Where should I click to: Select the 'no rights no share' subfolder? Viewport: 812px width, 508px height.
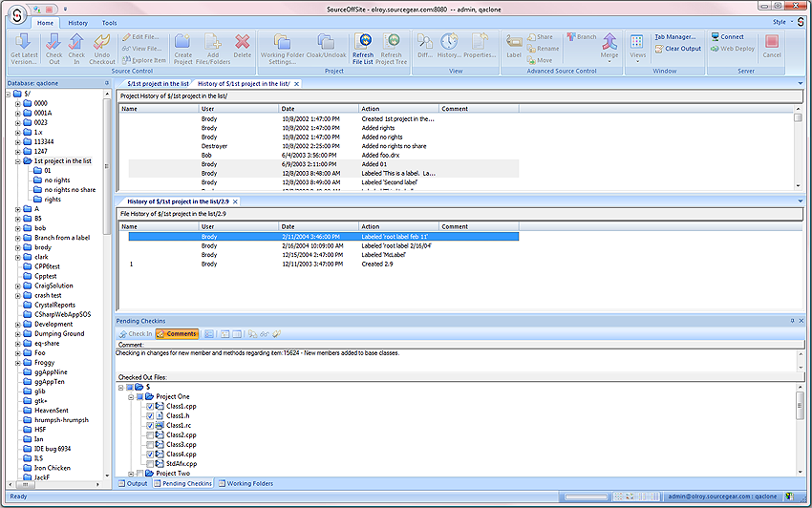70,190
